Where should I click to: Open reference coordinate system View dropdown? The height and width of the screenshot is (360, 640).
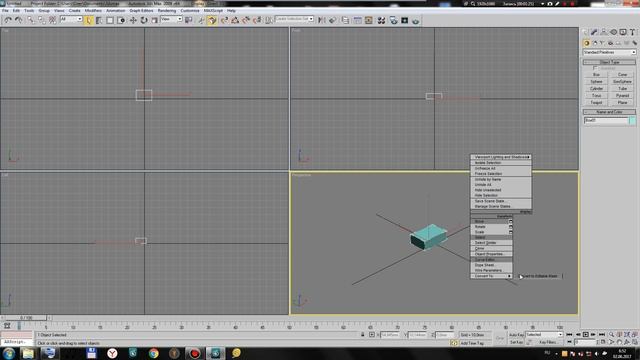click(x=171, y=19)
